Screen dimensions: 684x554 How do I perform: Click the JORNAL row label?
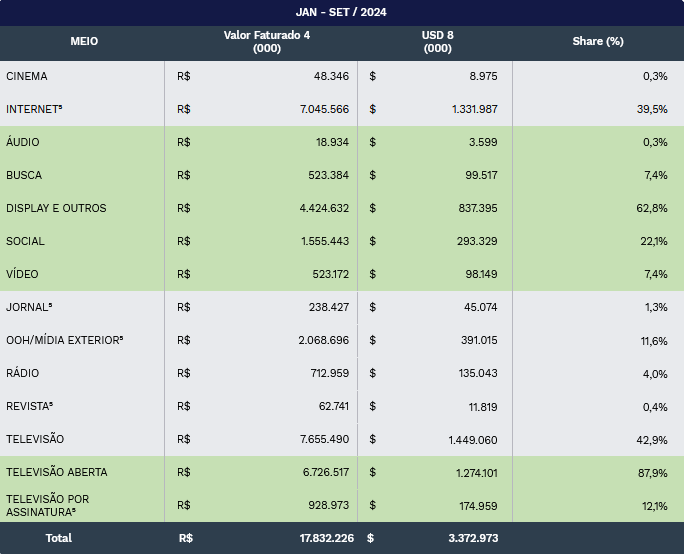pyautogui.click(x=29, y=307)
